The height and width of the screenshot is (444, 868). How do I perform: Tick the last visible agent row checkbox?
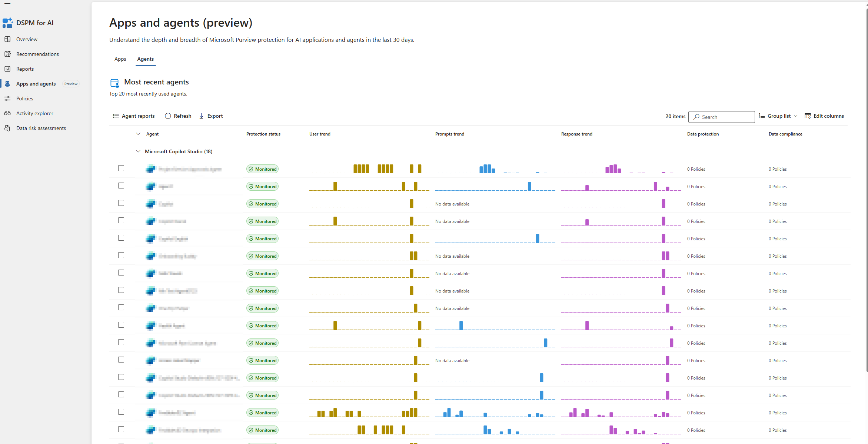click(121, 429)
